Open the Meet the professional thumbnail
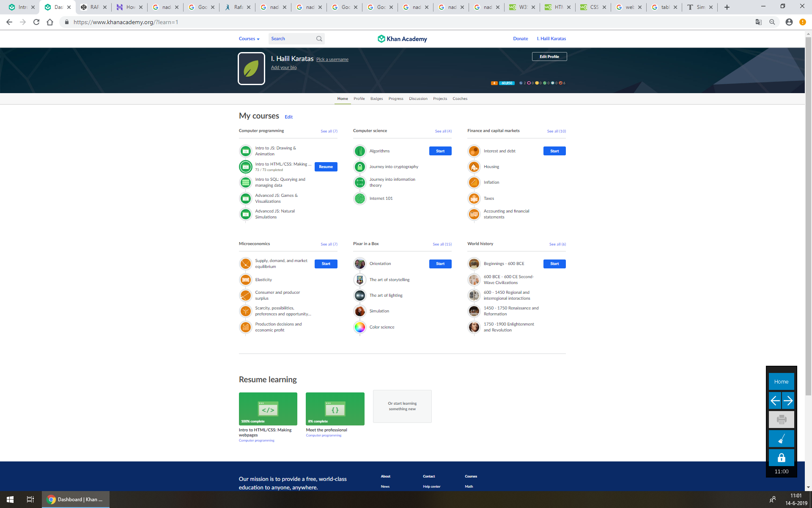Viewport: 812px width, 508px height. coord(335,409)
